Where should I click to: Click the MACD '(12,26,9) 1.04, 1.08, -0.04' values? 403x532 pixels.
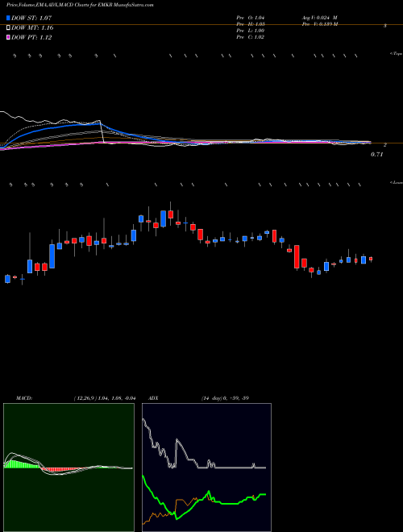[x=105, y=398]
